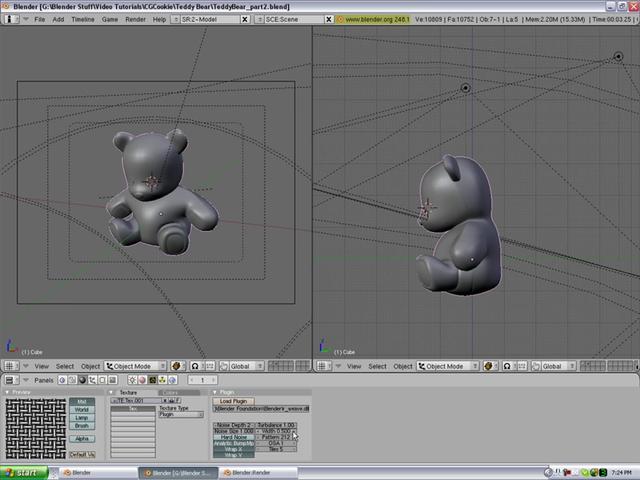Collapse the right viewport header menus arrow
This screenshot has height=480, width=640.
[x=338, y=366]
